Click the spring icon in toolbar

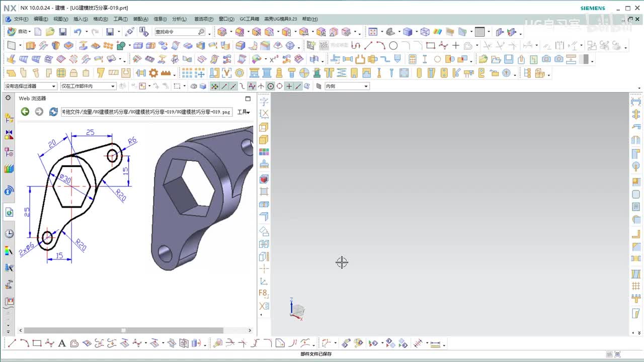tap(342, 73)
